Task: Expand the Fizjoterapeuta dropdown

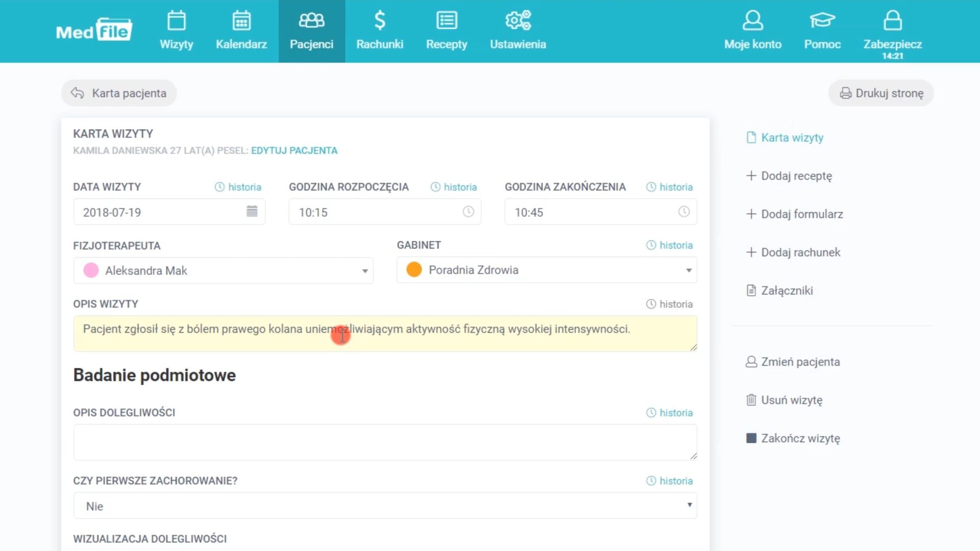Action: [x=364, y=271]
